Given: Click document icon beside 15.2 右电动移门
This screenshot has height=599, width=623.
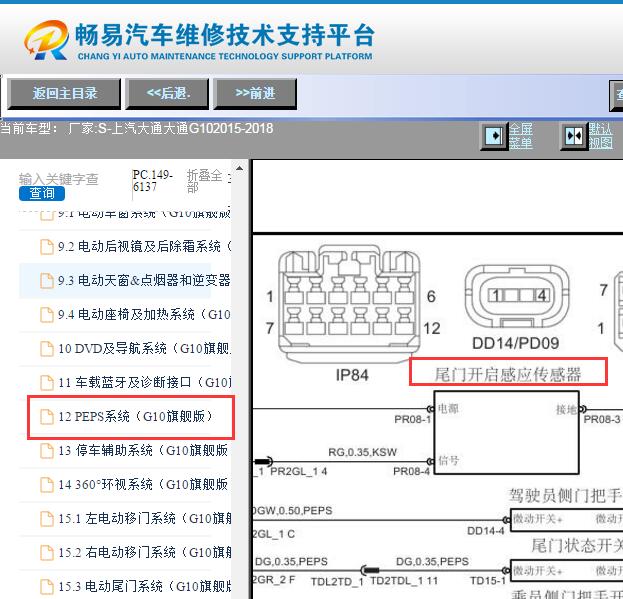Looking at the screenshot, I should (x=47, y=553).
